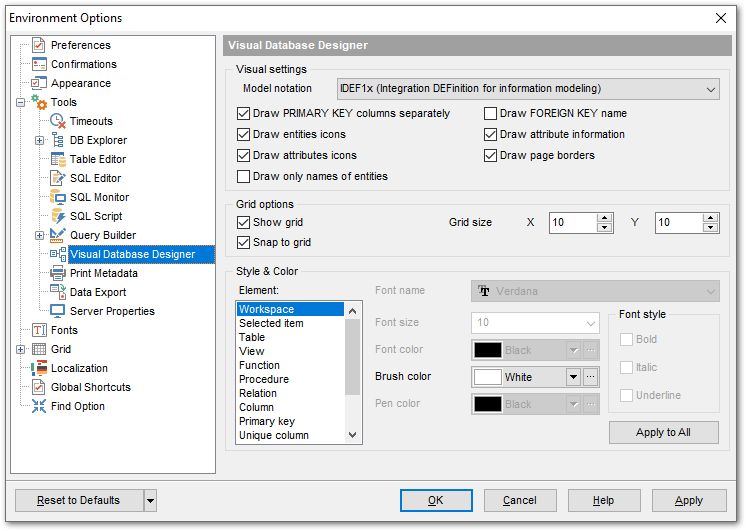The image size is (746, 531).
Task: Click the Fonts icon
Action: (x=39, y=330)
